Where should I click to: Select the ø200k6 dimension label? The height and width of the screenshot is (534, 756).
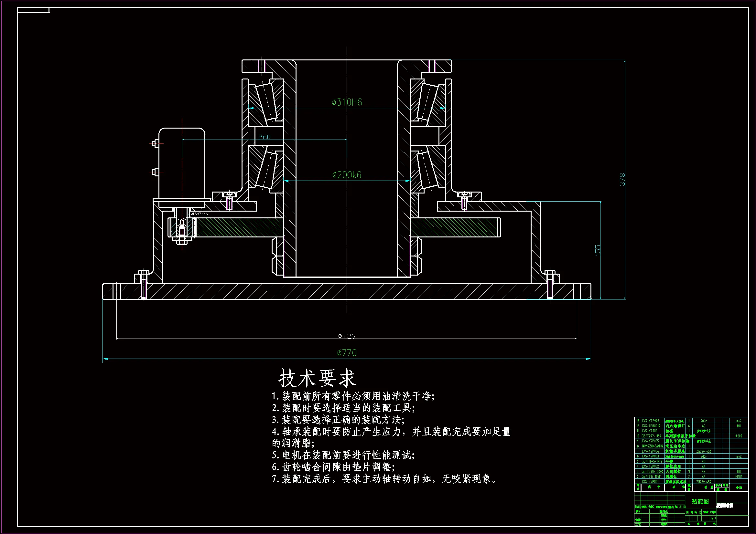(346, 175)
